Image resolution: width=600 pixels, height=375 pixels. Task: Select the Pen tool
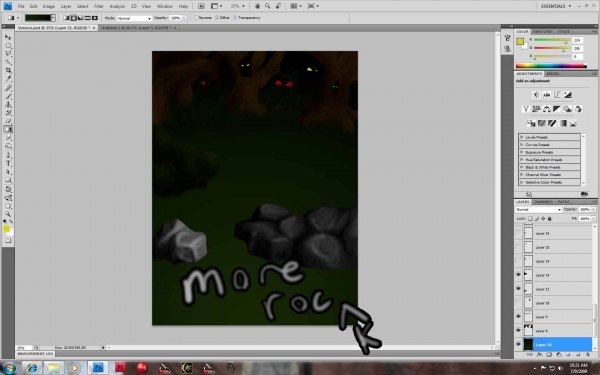coord(8,155)
